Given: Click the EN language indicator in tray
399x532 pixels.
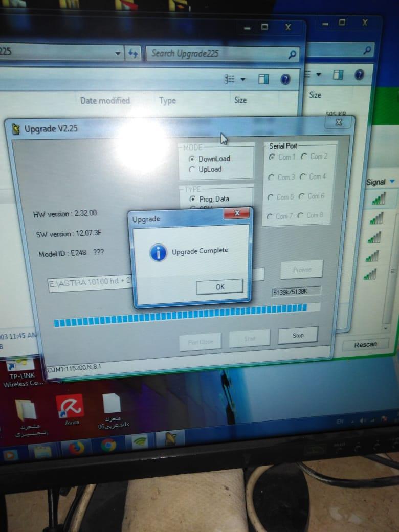Looking at the screenshot, I should click(340, 422).
